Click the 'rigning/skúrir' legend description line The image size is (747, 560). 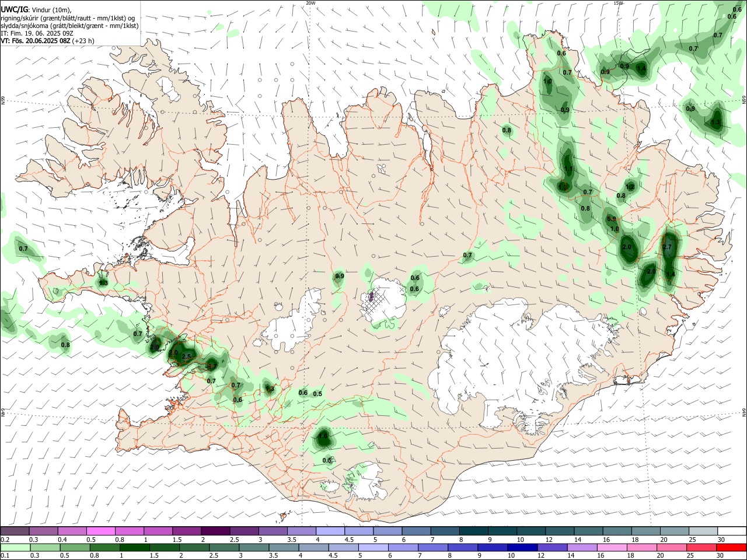(x=67, y=18)
